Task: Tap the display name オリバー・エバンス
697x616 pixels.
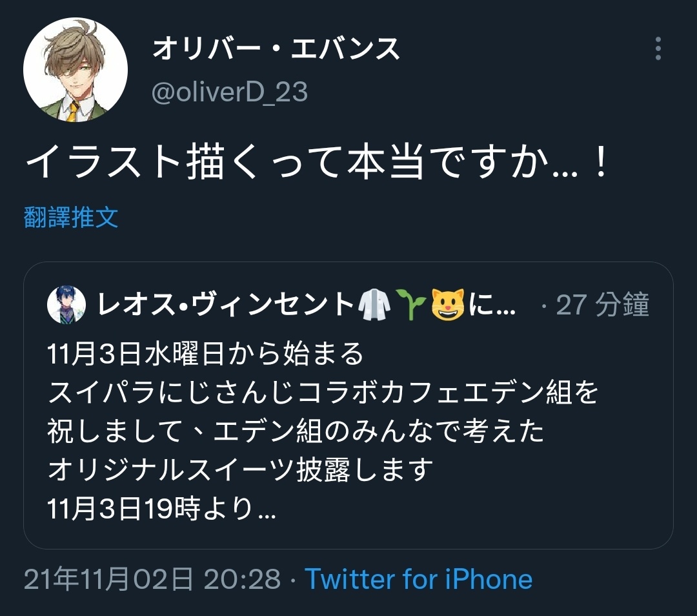Action: [276, 48]
